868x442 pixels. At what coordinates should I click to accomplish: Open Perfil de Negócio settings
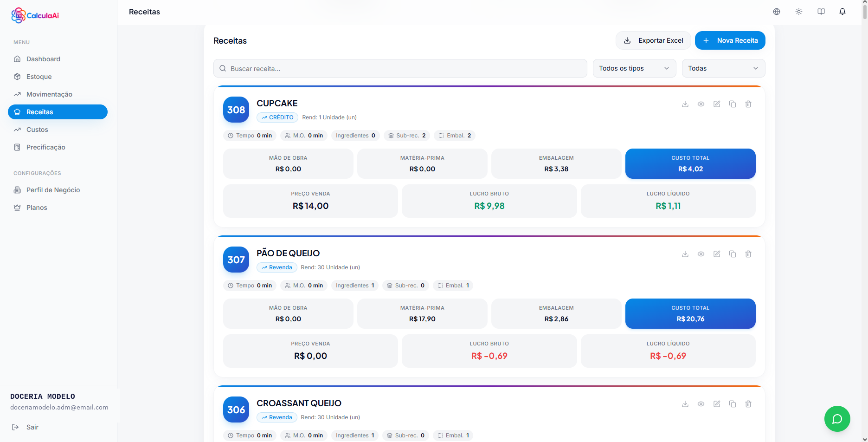58,190
